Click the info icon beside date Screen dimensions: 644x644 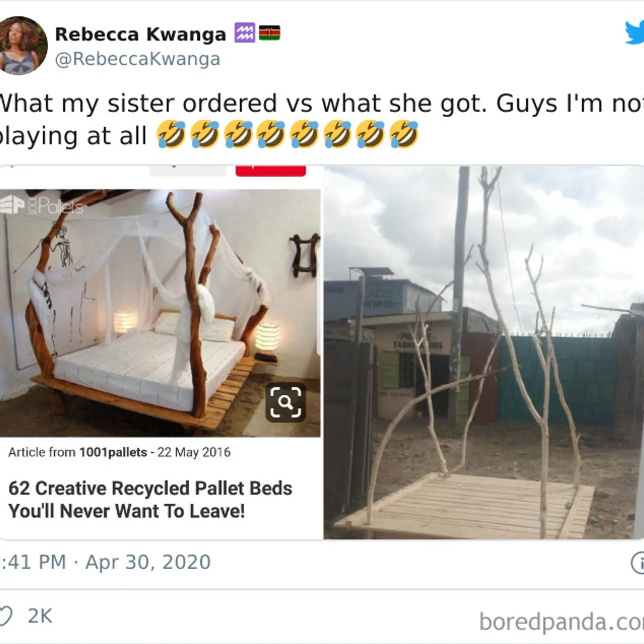(x=638, y=563)
